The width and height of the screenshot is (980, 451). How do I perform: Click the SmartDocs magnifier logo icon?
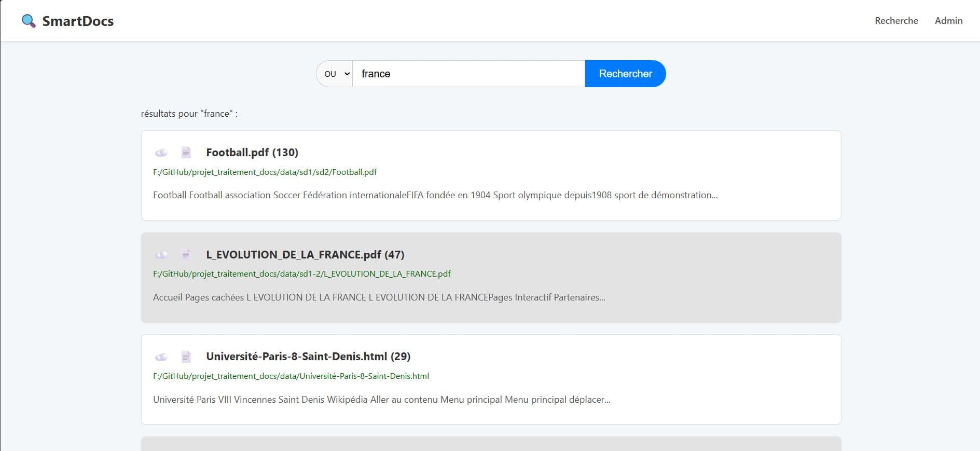[29, 21]
